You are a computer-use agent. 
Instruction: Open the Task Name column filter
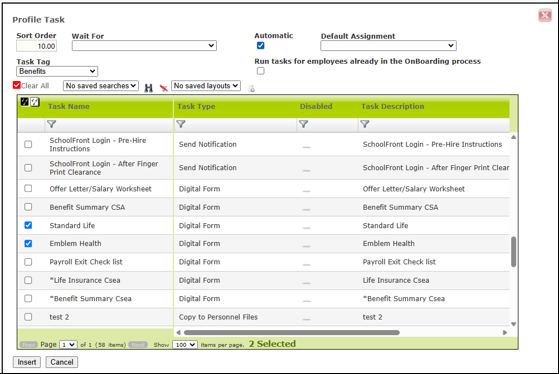coord(52,124)
